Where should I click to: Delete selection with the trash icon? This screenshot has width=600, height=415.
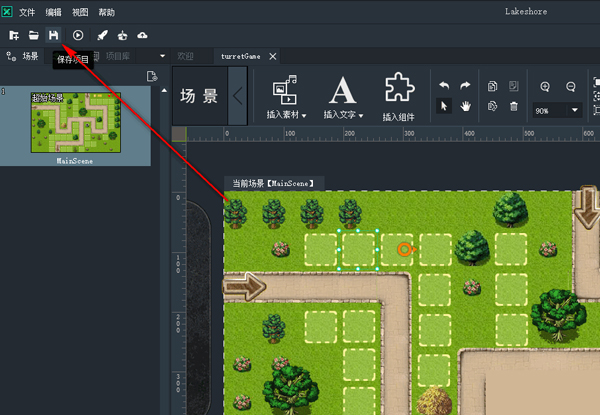tap(514, 106)
